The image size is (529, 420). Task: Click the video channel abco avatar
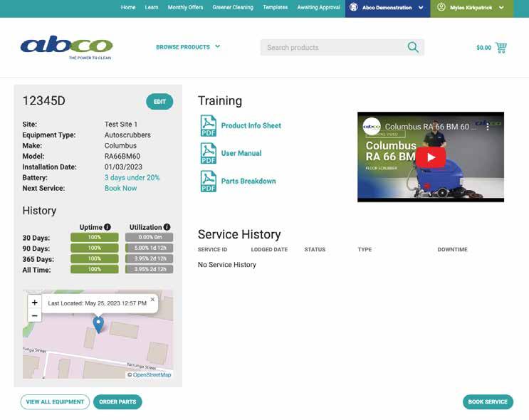pos(372,127)
